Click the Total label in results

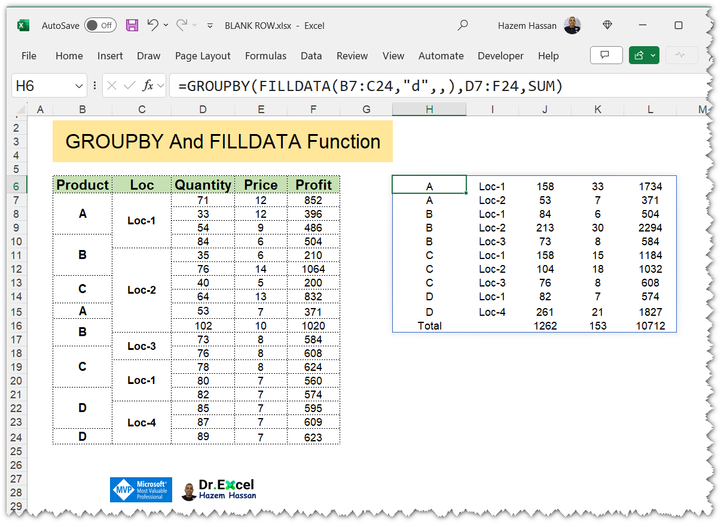[429, 326]
